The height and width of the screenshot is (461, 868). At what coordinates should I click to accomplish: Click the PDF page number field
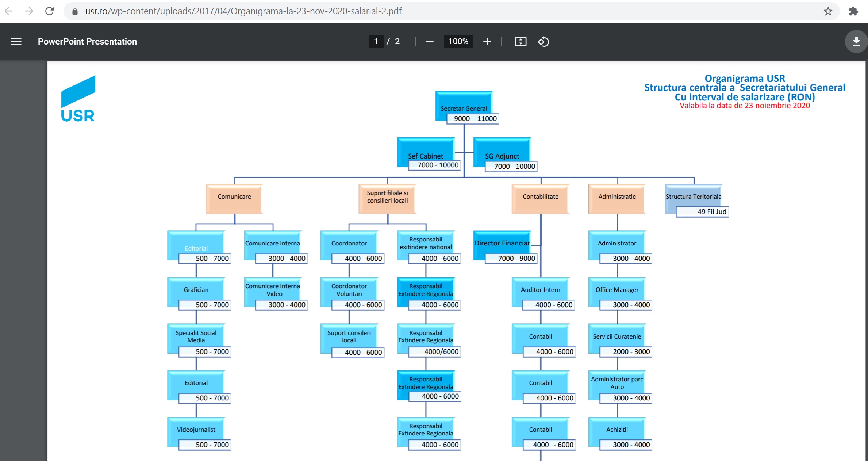(x=376, y=42)
